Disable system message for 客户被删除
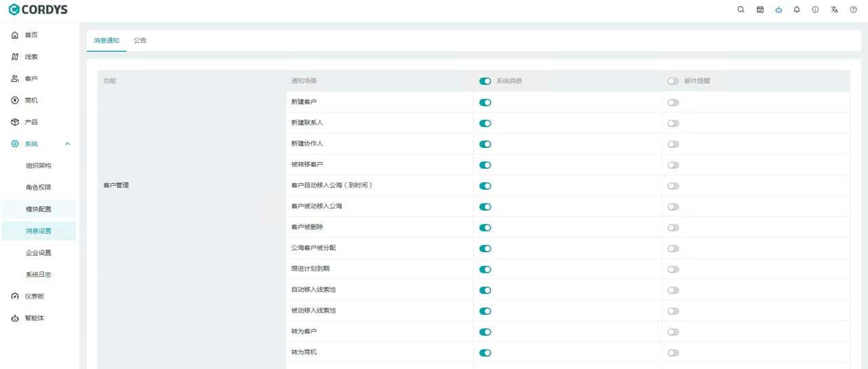This screenshot has width=868, height=369. [x=485, y=228]
